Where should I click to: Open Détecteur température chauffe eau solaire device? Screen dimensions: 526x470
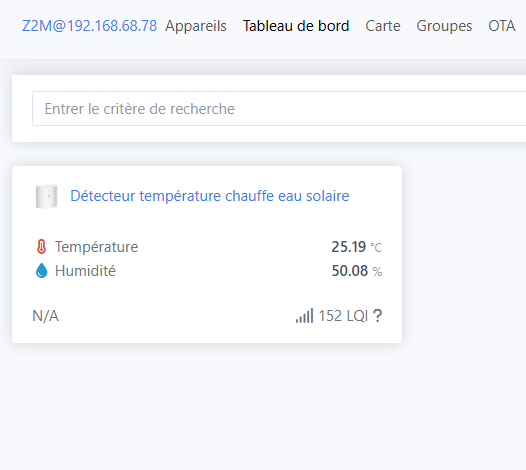210,196
